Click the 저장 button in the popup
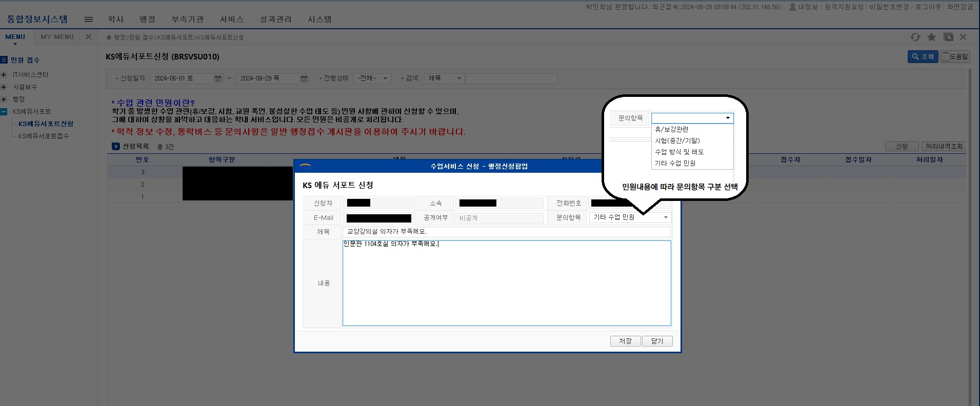 coord(625,341)
